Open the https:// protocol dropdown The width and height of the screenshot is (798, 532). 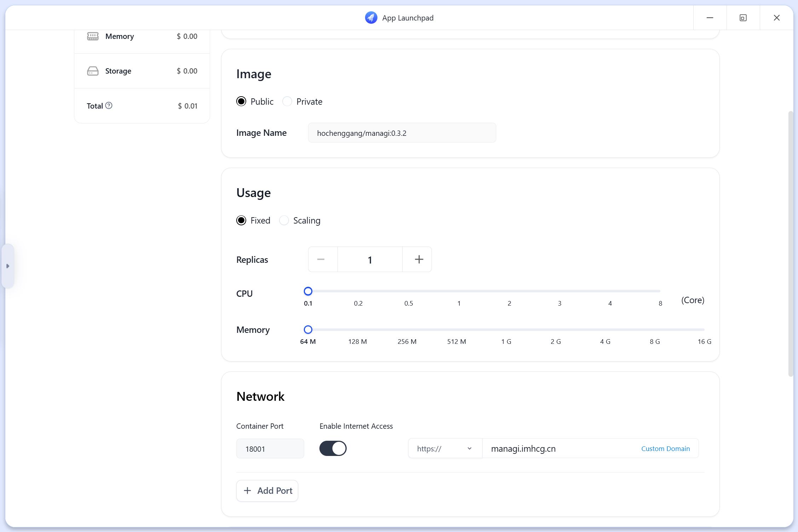[x=445, y=449]
